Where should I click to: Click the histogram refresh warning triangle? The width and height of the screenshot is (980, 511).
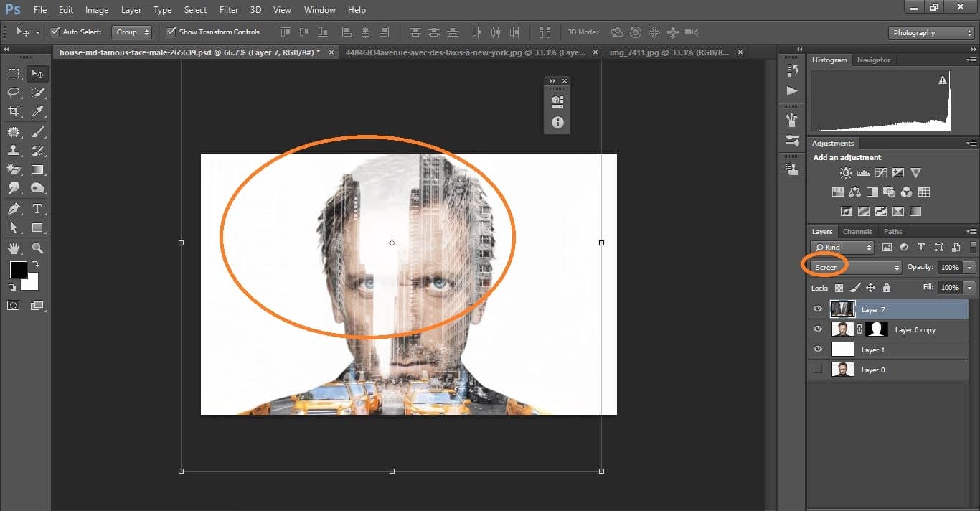click(943, 80)
